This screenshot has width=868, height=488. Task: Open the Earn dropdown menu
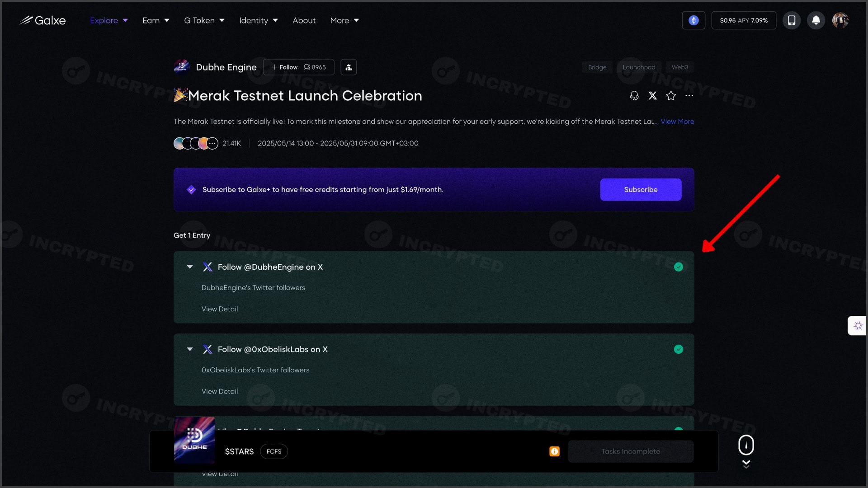156,20
